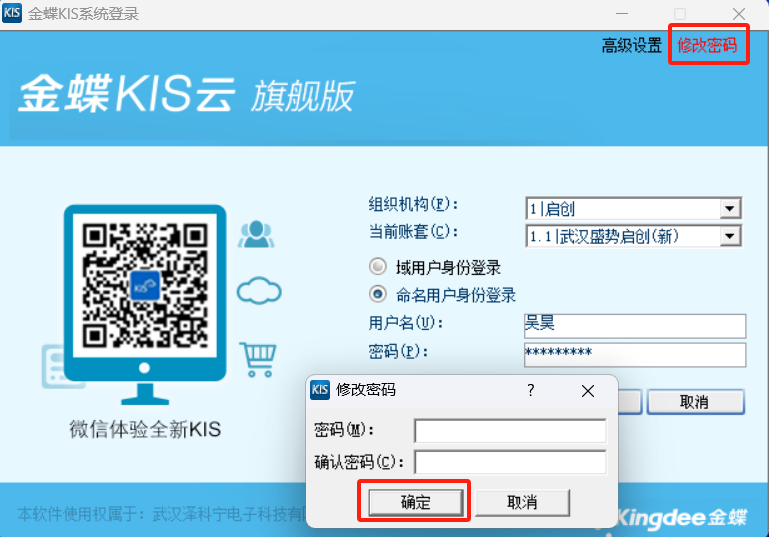Click the 微信体验全新KIS caption

145,429
